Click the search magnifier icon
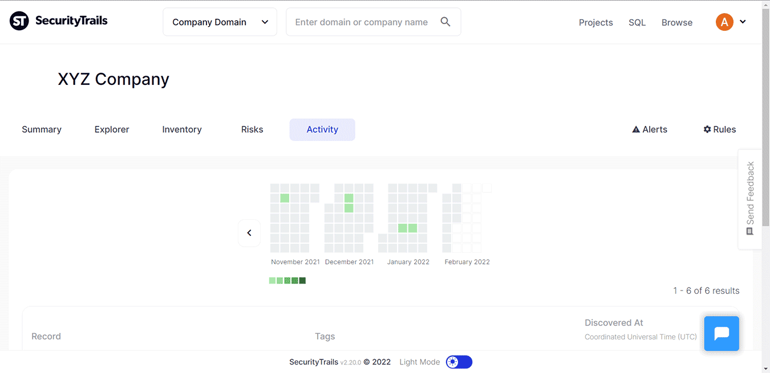 [x=445, y=22]
